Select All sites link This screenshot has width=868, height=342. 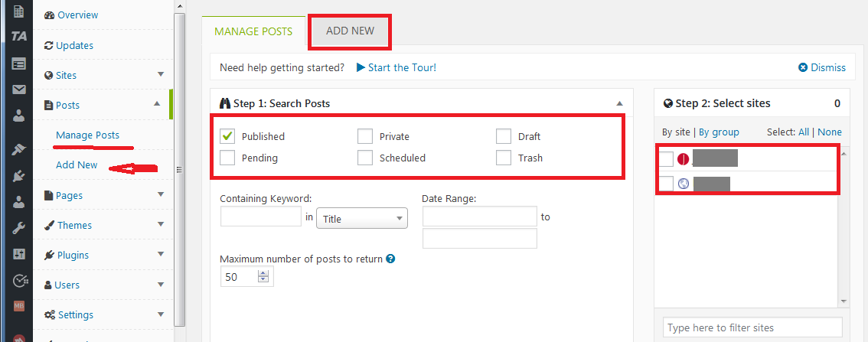pos(803,132)
